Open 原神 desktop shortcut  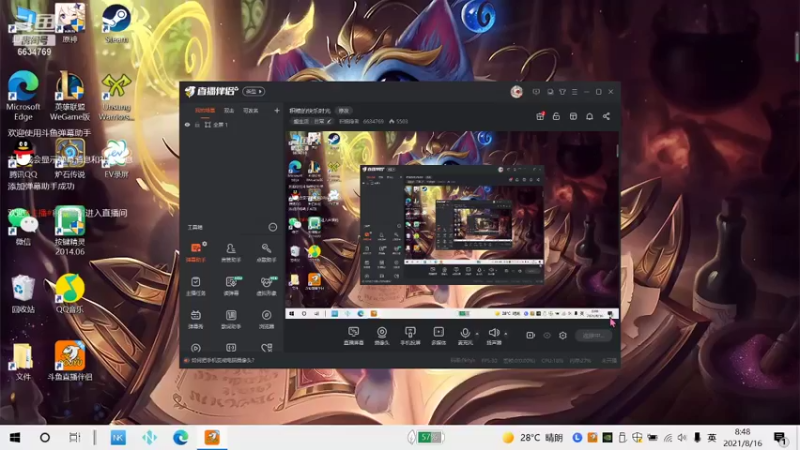click(70, 23)
